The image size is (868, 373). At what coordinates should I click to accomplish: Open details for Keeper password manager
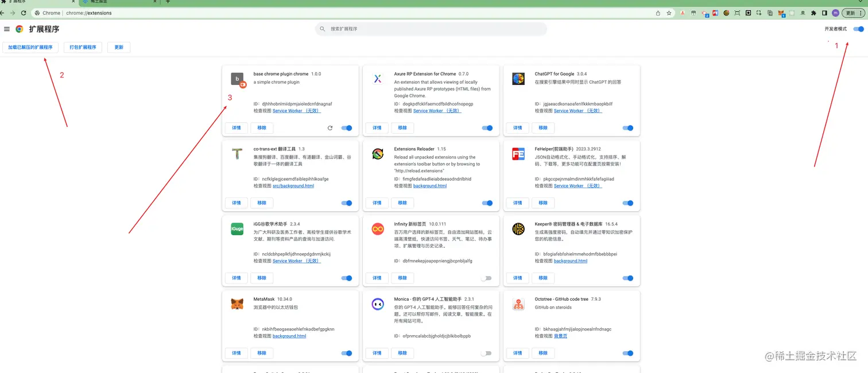518,278
